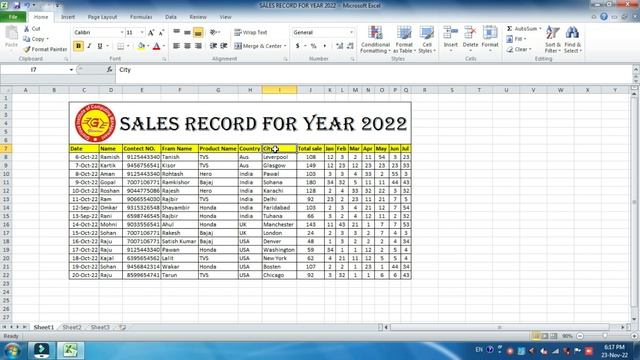The image size is (640, 360).
Task: Switch to the Data tab
Action: pyautogui.click(x=171, y=17)
